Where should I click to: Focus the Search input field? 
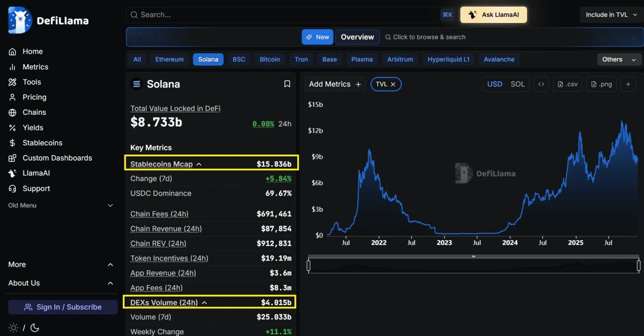pos(285,15)
